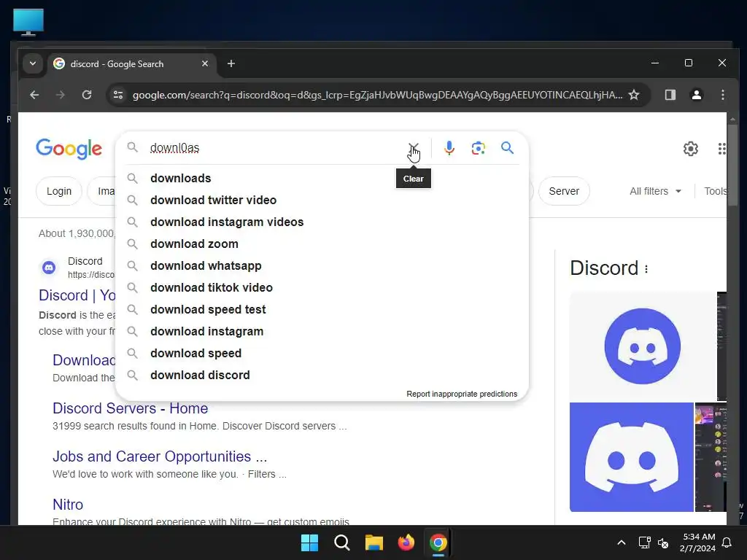Reload the current page
Viewport: 747px width, 560px height.
(x=87, y=95)
